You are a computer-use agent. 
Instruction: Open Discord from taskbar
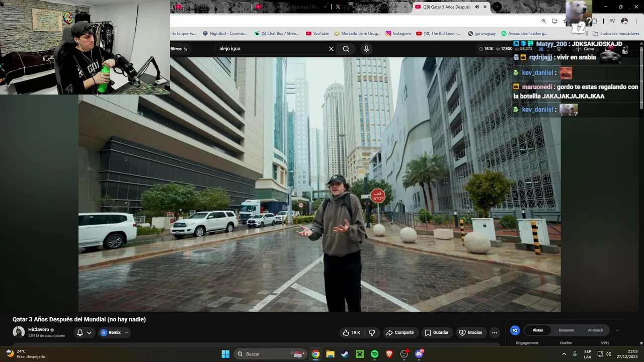(419, 354)
